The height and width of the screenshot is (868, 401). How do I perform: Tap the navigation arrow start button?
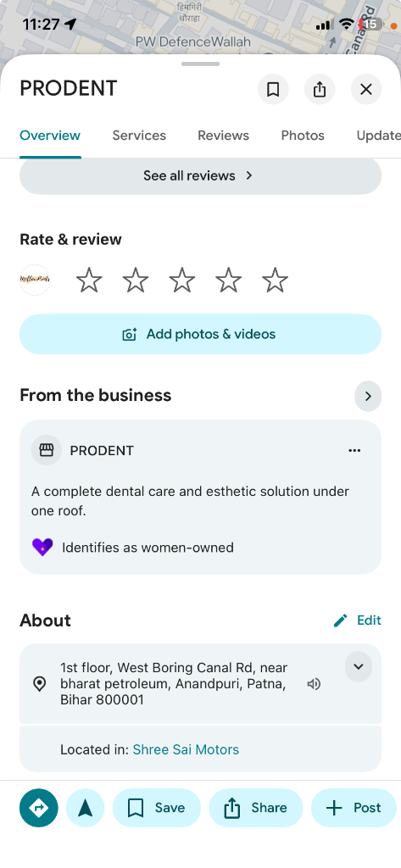pyautogui.click(x=86, y=808)
